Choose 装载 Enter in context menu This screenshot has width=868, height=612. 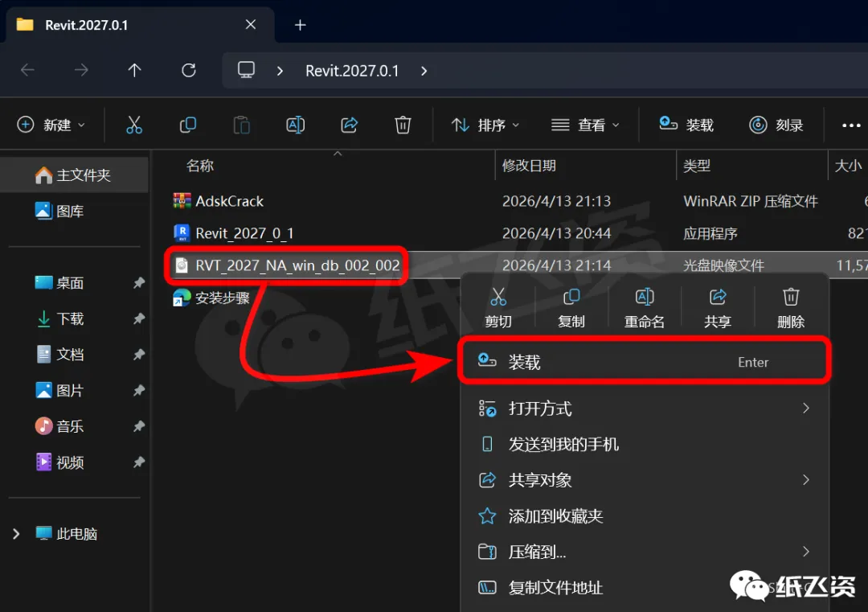click(x=645, y=362)
